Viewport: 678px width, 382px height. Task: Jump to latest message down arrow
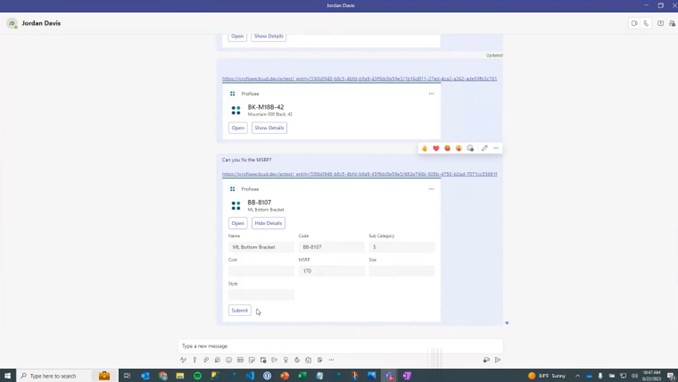coord(507,323)
